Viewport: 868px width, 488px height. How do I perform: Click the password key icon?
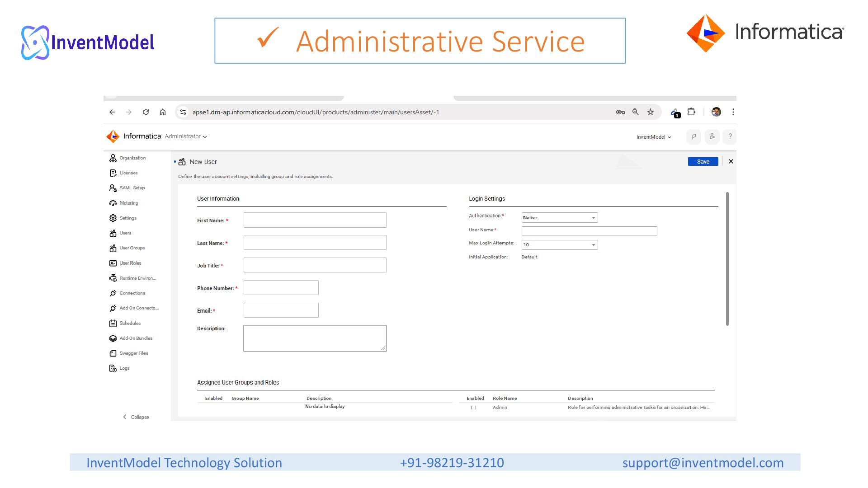point(620,112)
